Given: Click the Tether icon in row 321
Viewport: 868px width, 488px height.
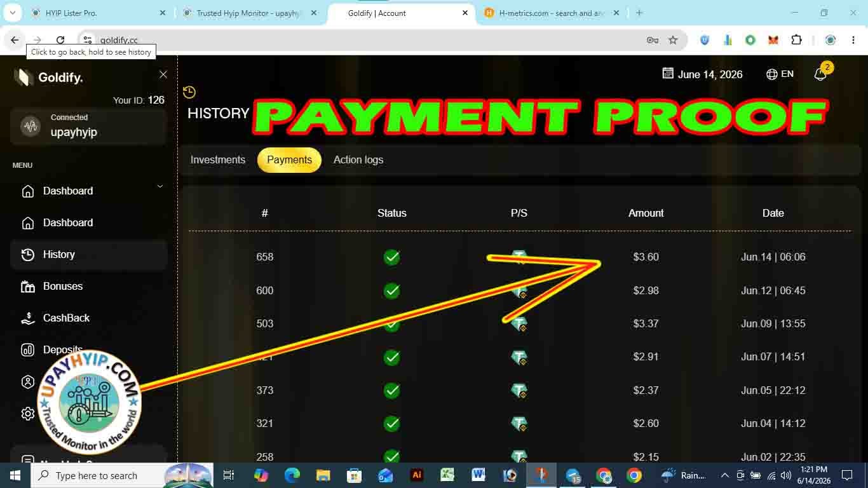Looking at the screenshot, I should 519,423.
